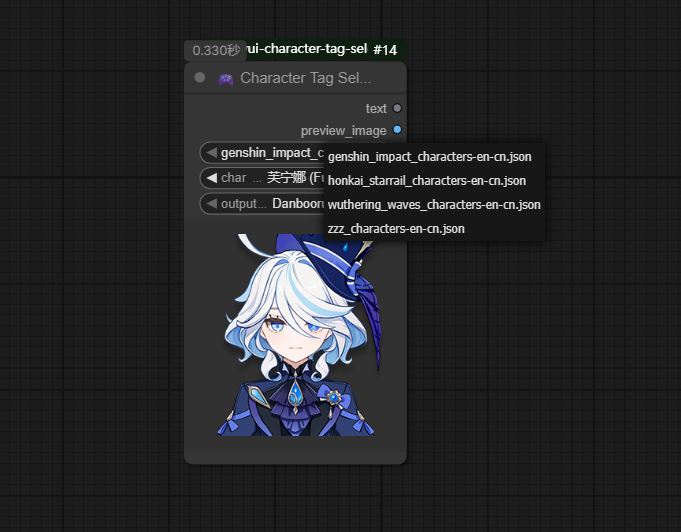Click the preview_image output label
The image size is (681, 532).
344,131
